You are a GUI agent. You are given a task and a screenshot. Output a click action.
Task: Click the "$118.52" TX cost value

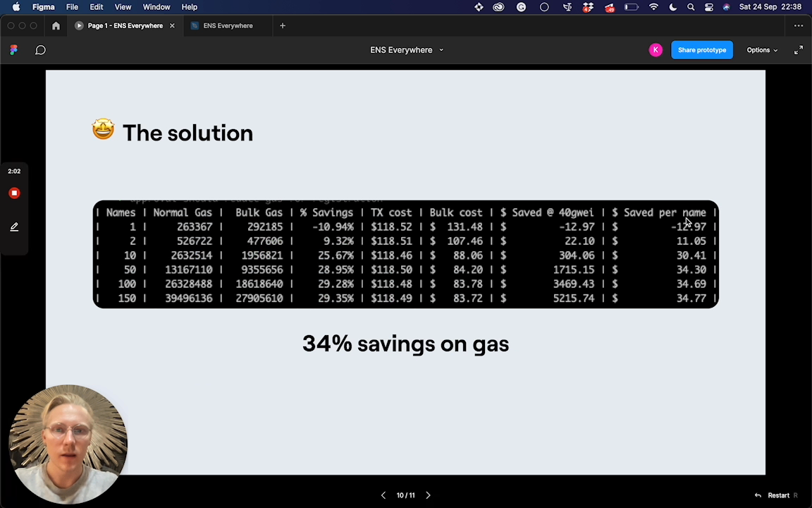[x=391, y=227]
